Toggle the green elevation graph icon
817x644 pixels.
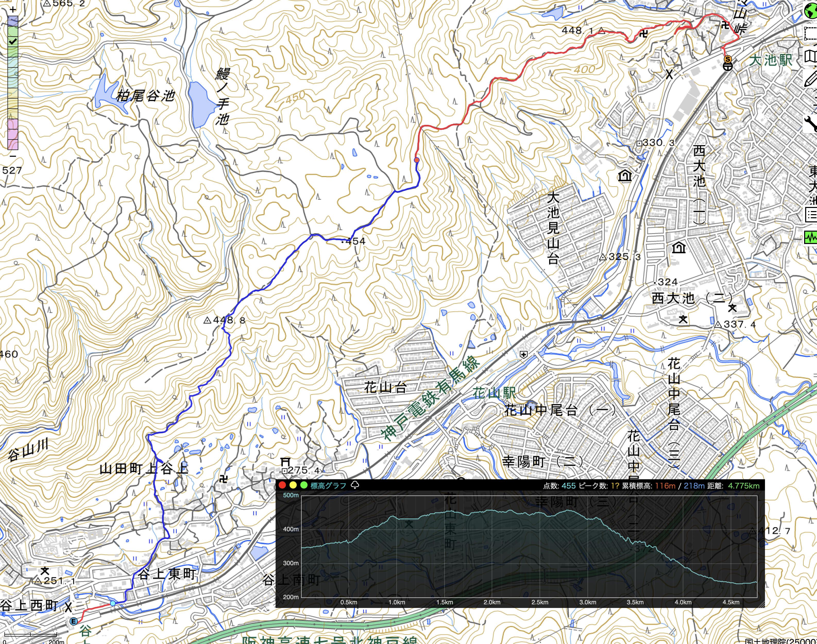(x=811, y=238)
